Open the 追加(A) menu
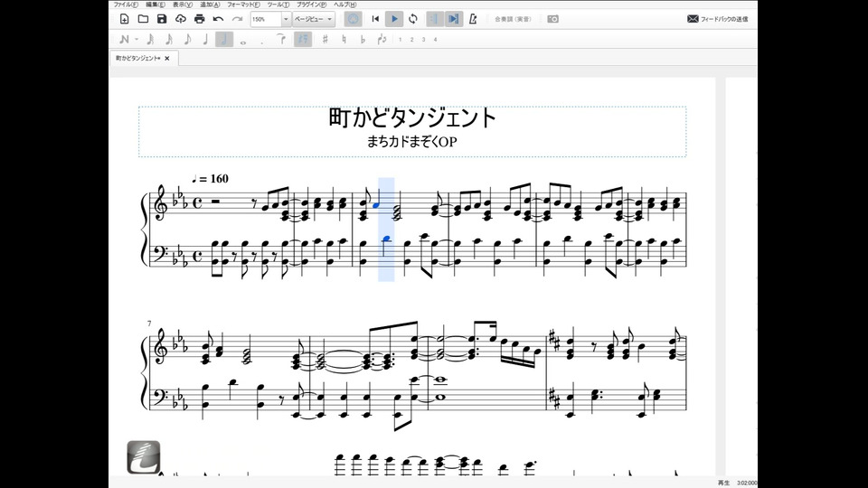 210,5
